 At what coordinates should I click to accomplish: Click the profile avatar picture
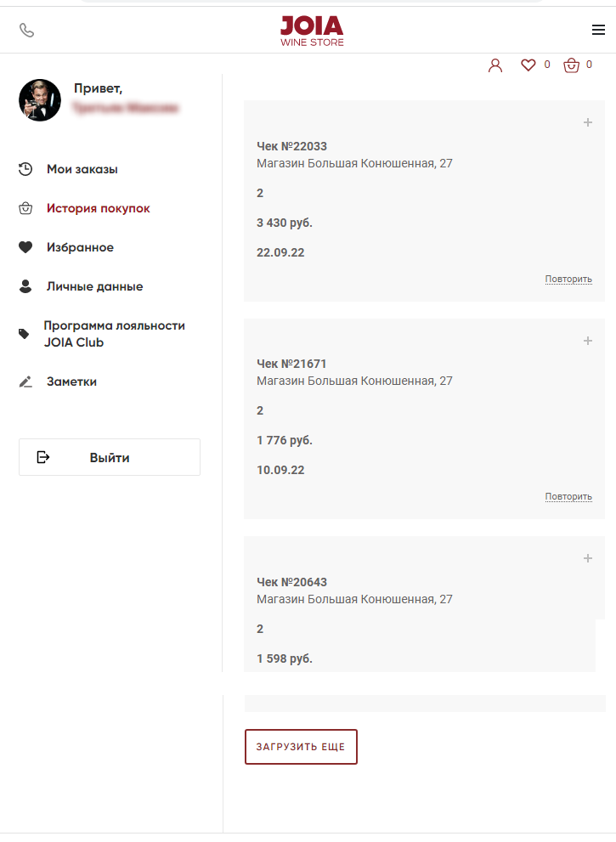point(40,100)
